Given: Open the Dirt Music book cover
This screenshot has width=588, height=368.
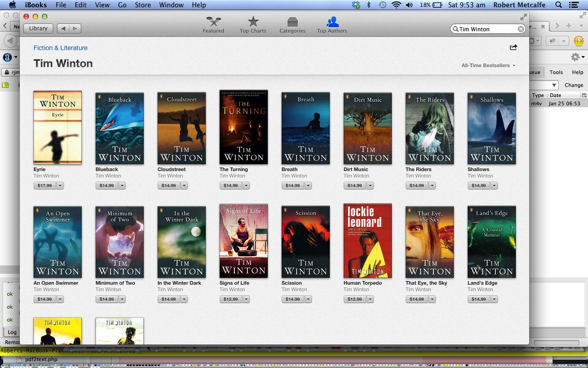Looking at the screenshot, I should [367, 128].
